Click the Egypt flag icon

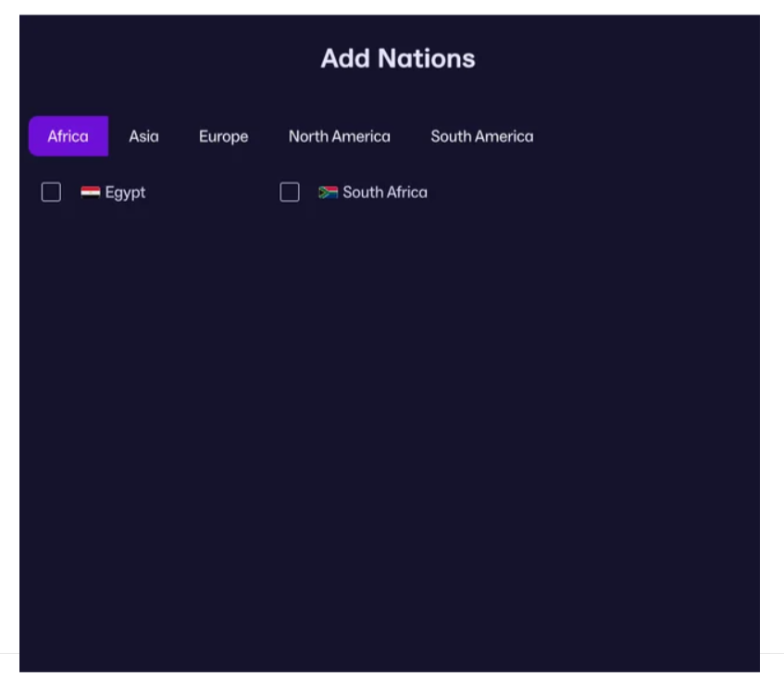tap(90, 193)
